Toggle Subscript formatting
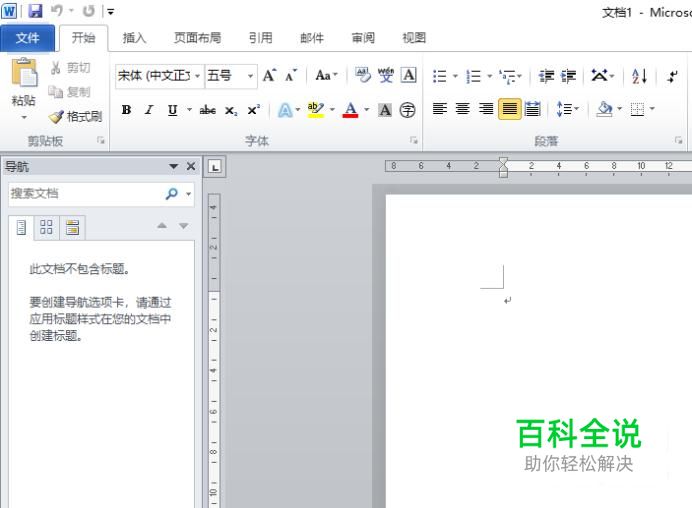Screen dimensions: 692x508 [x=231, y=110]
